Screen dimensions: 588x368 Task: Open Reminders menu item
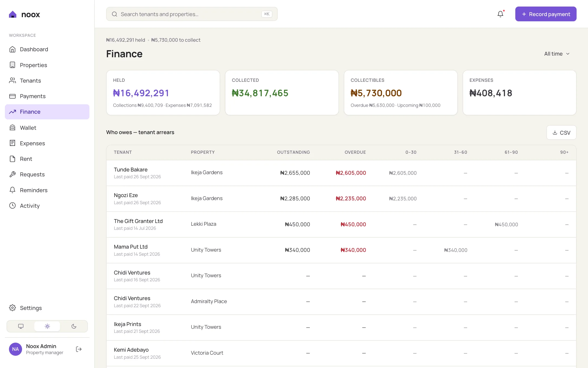pos(47,190)
